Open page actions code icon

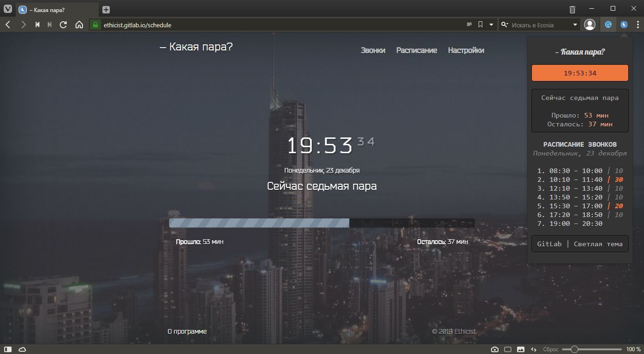[x=533, y=349]
